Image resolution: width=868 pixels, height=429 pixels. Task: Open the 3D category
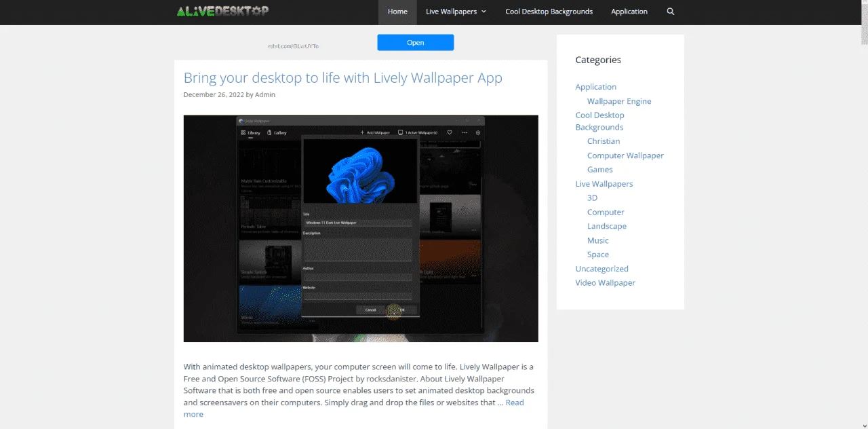(x=593, y=198)
